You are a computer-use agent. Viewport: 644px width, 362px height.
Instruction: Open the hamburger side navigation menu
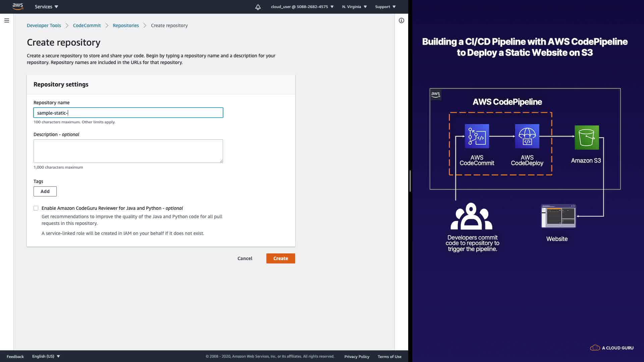(6, 20)
